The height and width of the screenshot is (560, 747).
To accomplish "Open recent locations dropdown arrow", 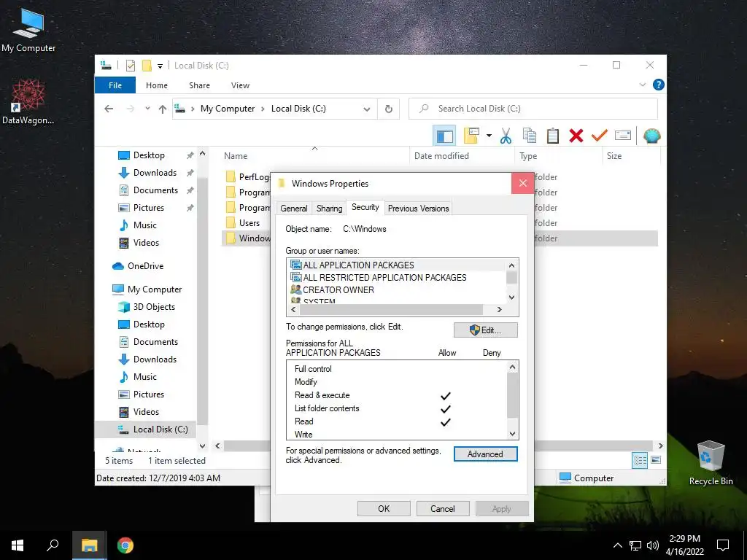I will tap(147, 109).
